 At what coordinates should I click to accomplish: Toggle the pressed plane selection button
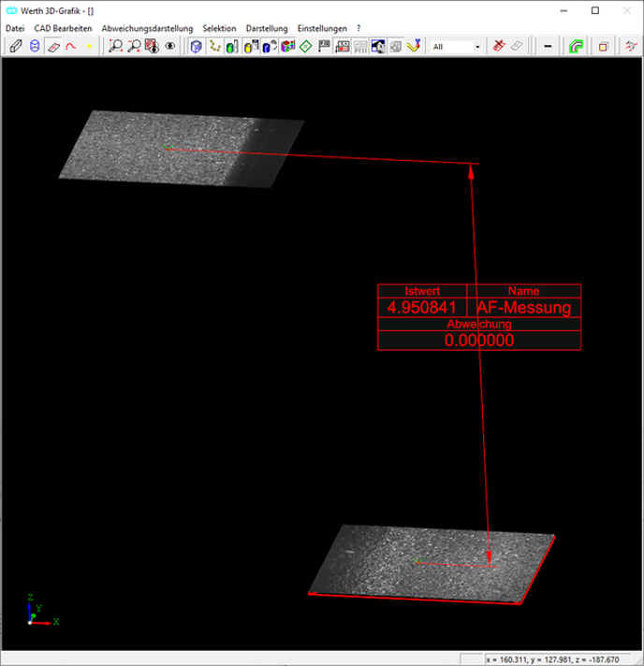pyautogui.click(x=52, y=47)
